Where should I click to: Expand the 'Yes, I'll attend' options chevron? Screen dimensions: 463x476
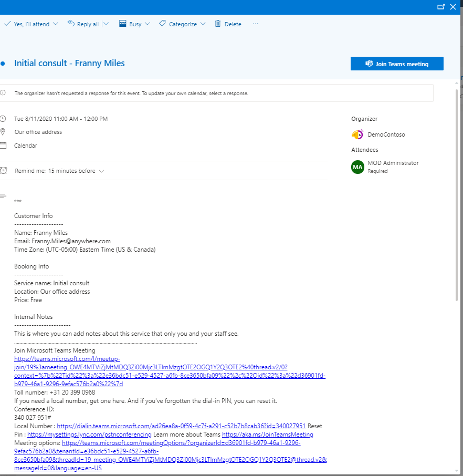pos(56,24)
